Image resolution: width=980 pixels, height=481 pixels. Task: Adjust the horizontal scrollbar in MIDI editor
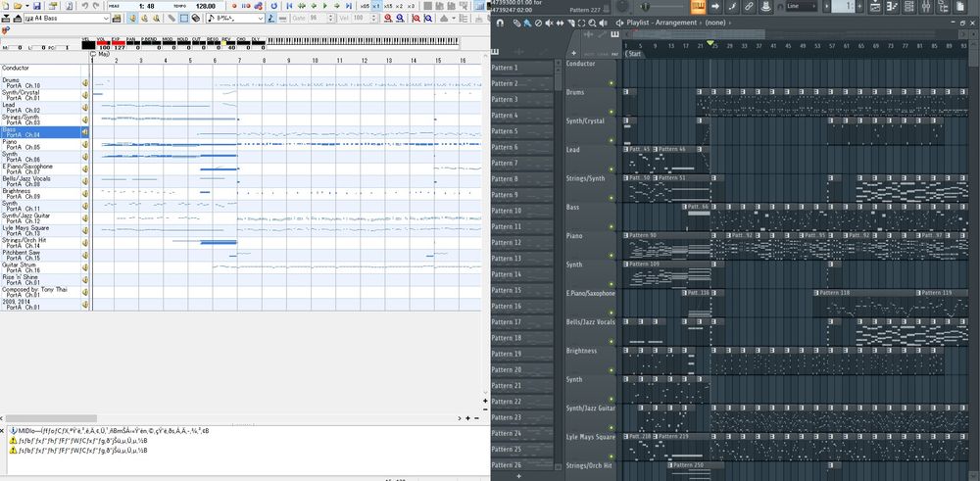point(52,418)
